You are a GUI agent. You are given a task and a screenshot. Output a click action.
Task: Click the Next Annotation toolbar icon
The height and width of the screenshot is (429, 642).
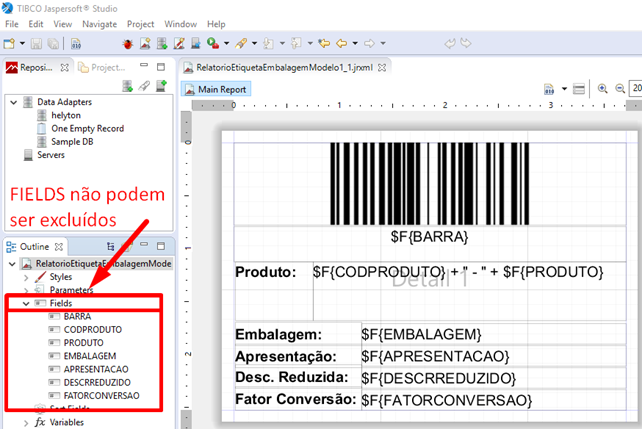[x=268, y=43]
